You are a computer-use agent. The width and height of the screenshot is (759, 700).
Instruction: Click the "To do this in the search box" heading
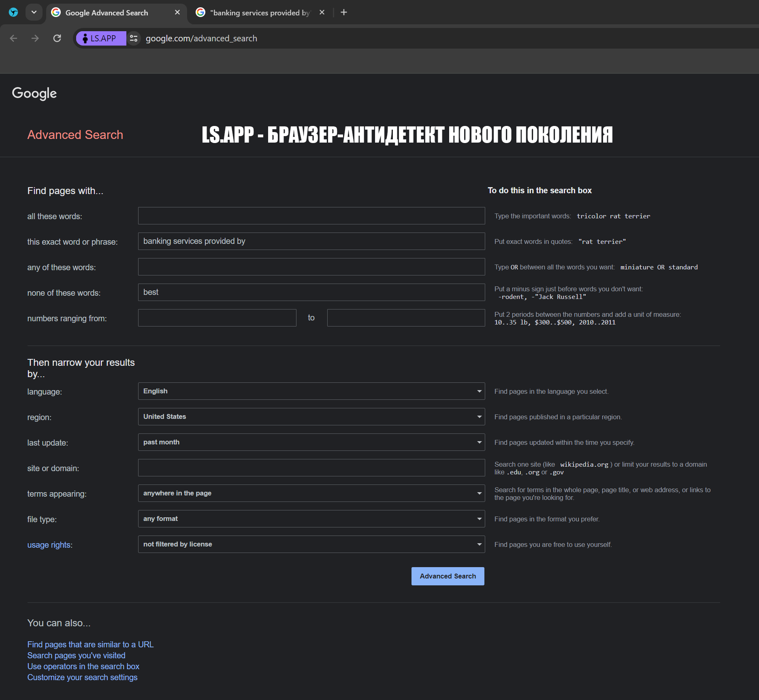[x=539, y=190]
